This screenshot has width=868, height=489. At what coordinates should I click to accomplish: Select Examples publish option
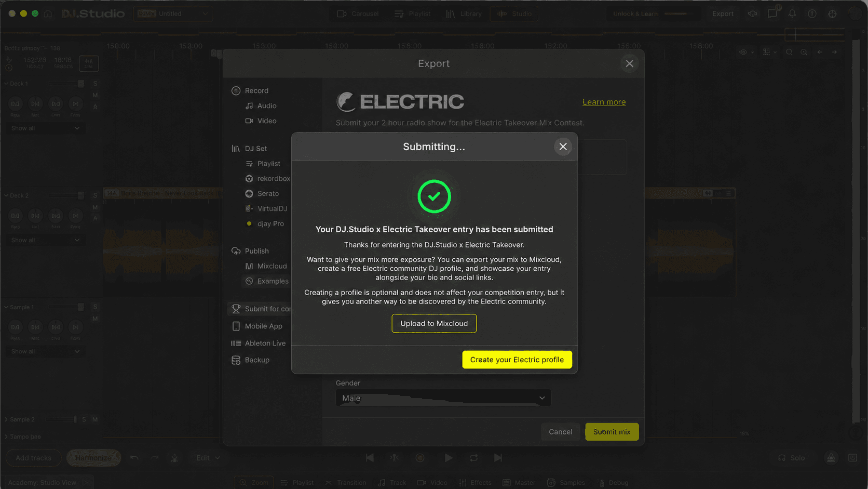click(267, 281)
